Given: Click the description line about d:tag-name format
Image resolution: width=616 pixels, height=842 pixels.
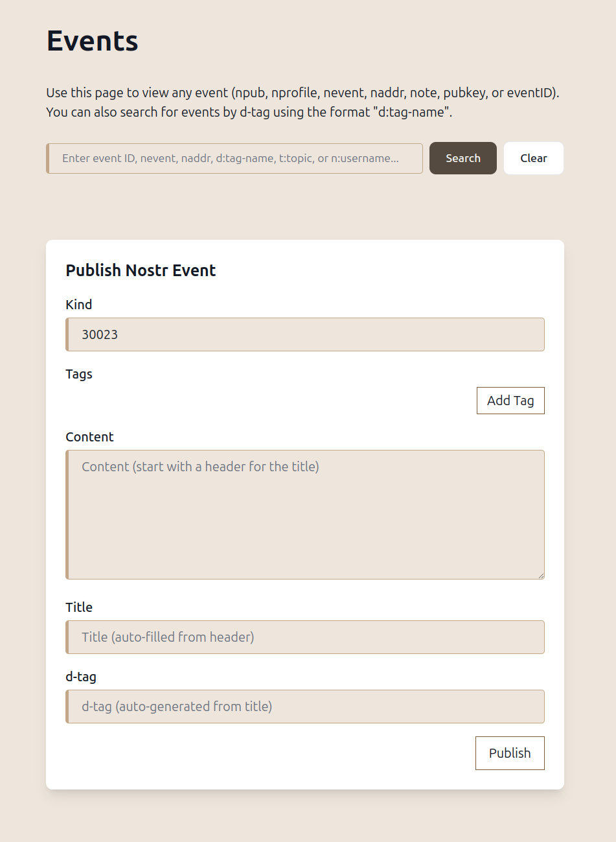Looking at the screenshot, I should click(x=249, y=112).
